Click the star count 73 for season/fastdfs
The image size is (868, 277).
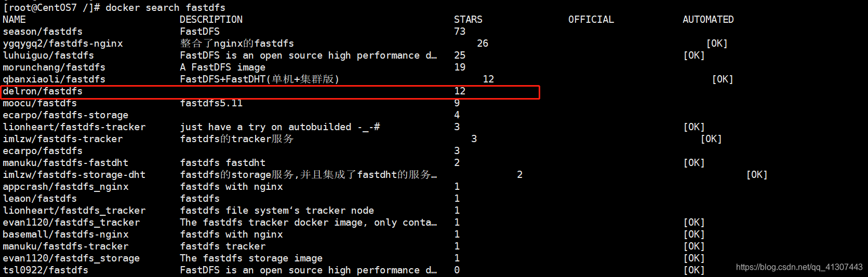click(460, 32)
